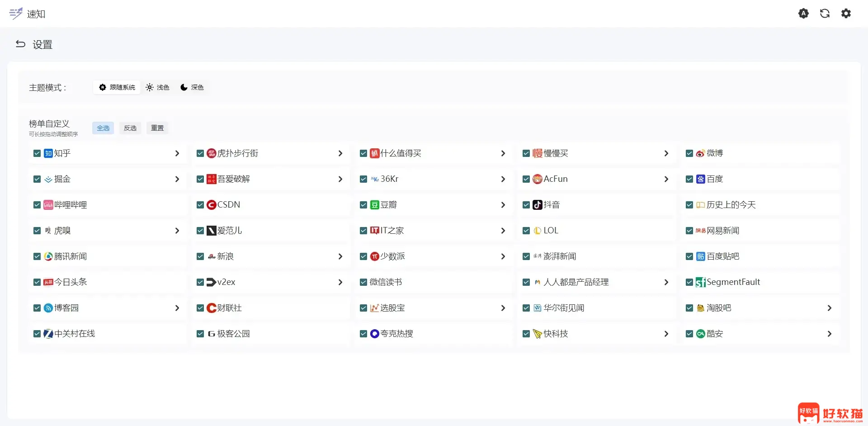Click the 全选 button
This screenshot has width=868, height=426.
tap(103, 128)
